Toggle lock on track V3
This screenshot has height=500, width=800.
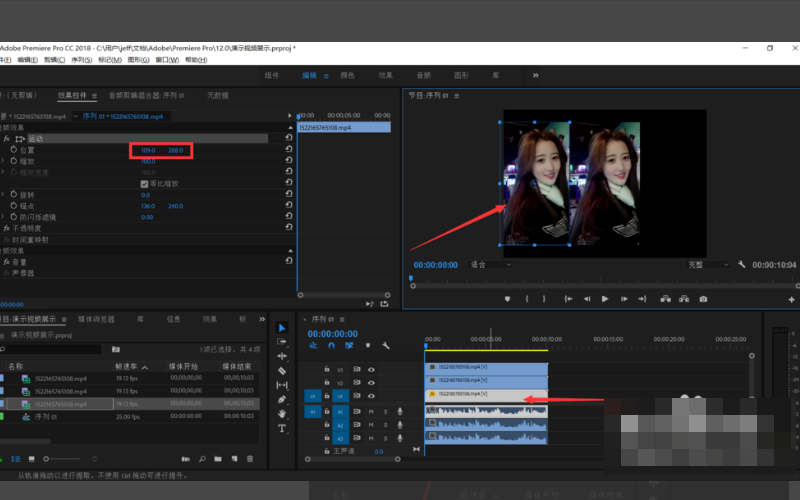tap(327, 369)
